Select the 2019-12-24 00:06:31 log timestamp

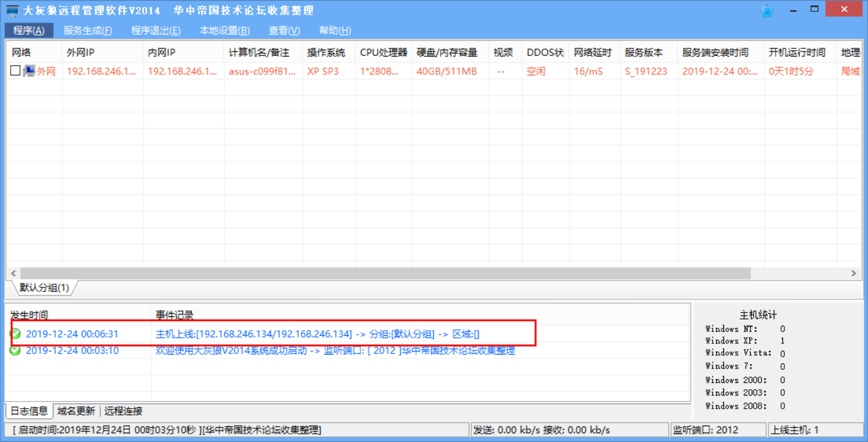point(72,334)
